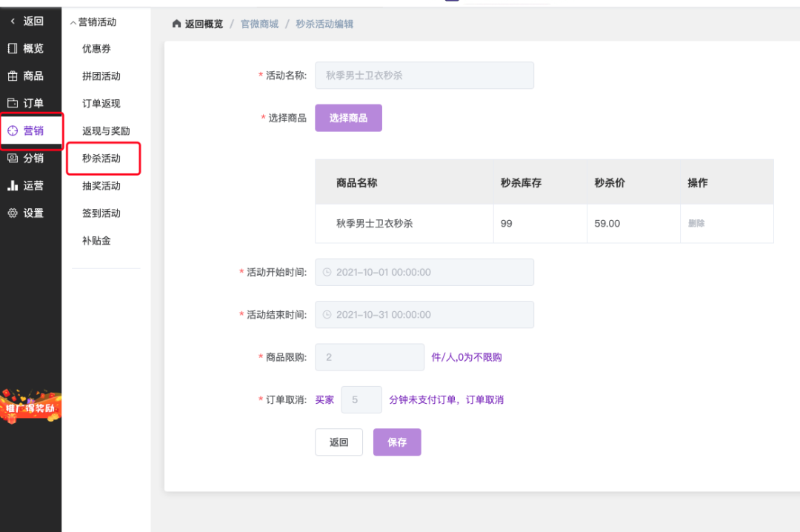This screenshot has width=800, height=532.
Task: Click 删除 in the product row
Action: [696, 223]
